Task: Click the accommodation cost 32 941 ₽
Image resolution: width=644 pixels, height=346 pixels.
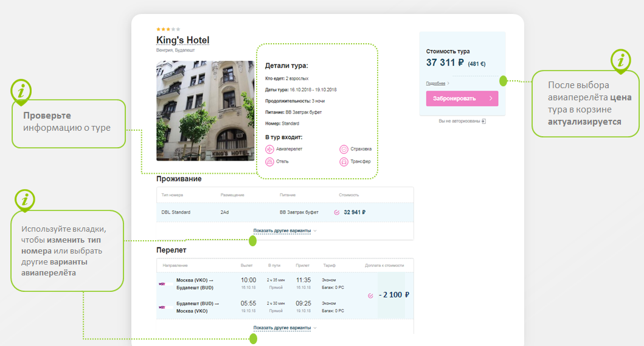Action: 355,212
